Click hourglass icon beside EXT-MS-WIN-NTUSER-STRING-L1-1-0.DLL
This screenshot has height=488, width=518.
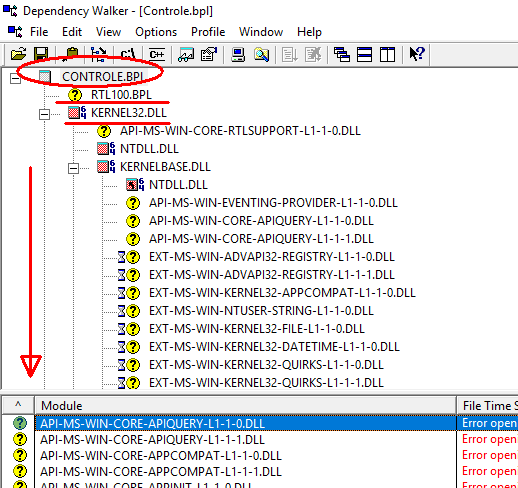(x=121, y=311)
